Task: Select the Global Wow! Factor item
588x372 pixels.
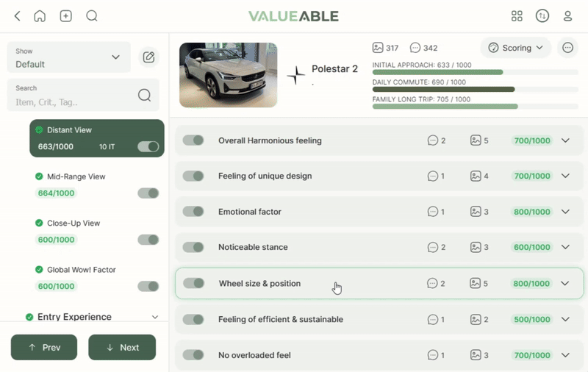Action: [x=97, y=278]
